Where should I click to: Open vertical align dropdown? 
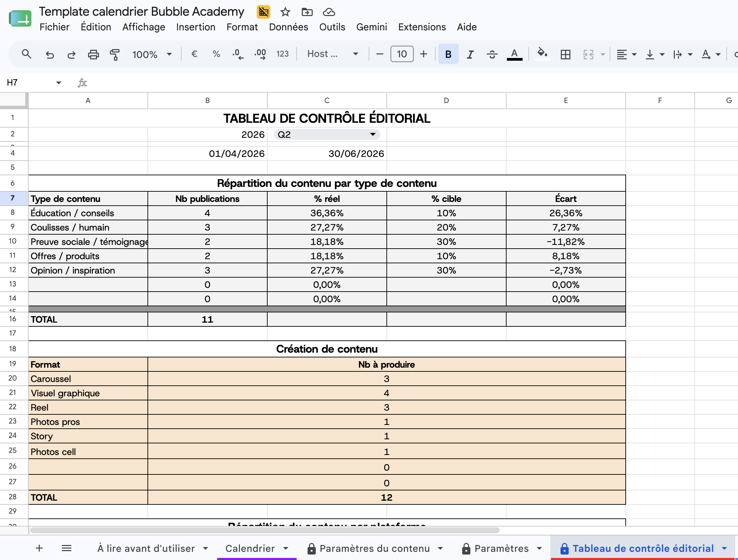pyautogui.click(x=655, y=54)
